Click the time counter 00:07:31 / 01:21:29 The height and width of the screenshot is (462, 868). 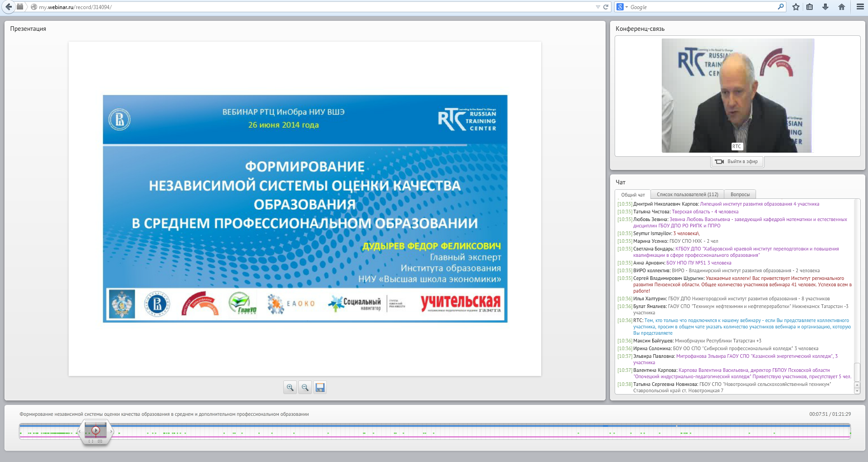point(830,414)
